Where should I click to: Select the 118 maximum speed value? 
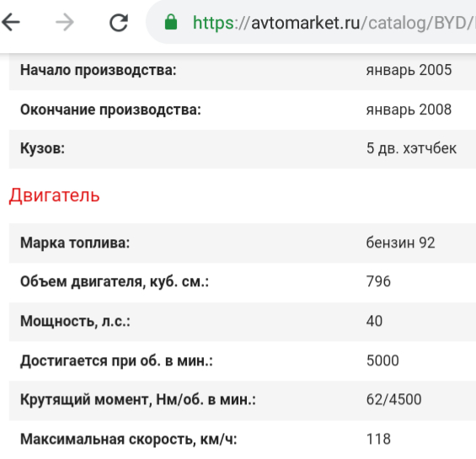click(378, 439)
